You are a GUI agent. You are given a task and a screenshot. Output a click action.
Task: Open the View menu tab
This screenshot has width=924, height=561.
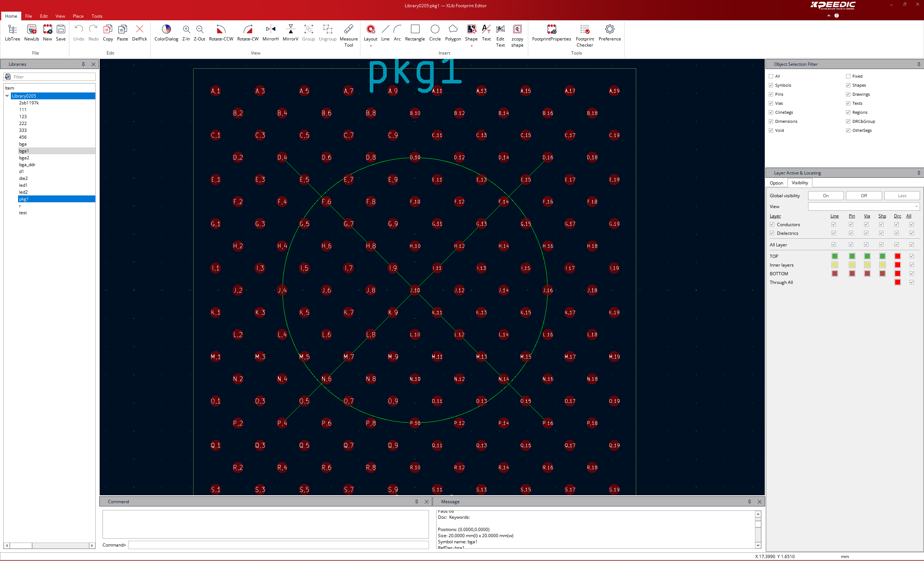tap(60, 16)
